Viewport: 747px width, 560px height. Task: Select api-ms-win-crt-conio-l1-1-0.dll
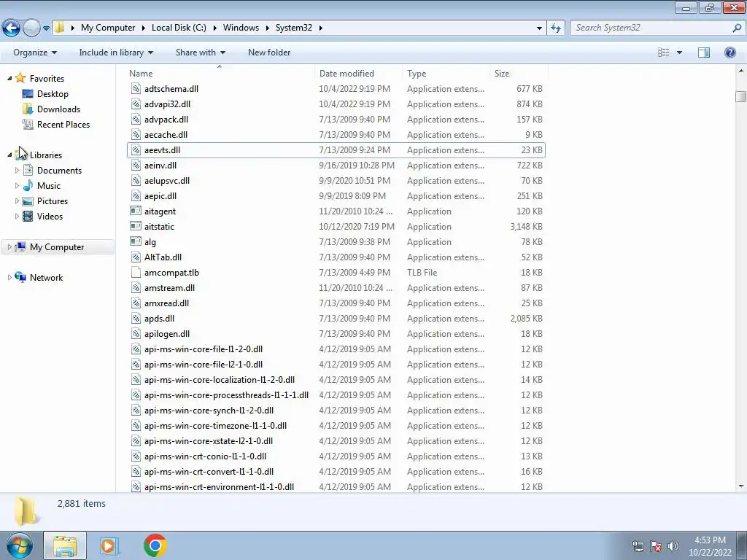coord(336,456)
